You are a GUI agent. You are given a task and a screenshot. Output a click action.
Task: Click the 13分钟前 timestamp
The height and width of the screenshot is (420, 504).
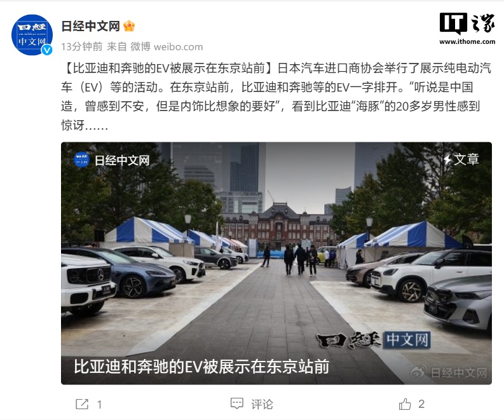coord(81,47)
